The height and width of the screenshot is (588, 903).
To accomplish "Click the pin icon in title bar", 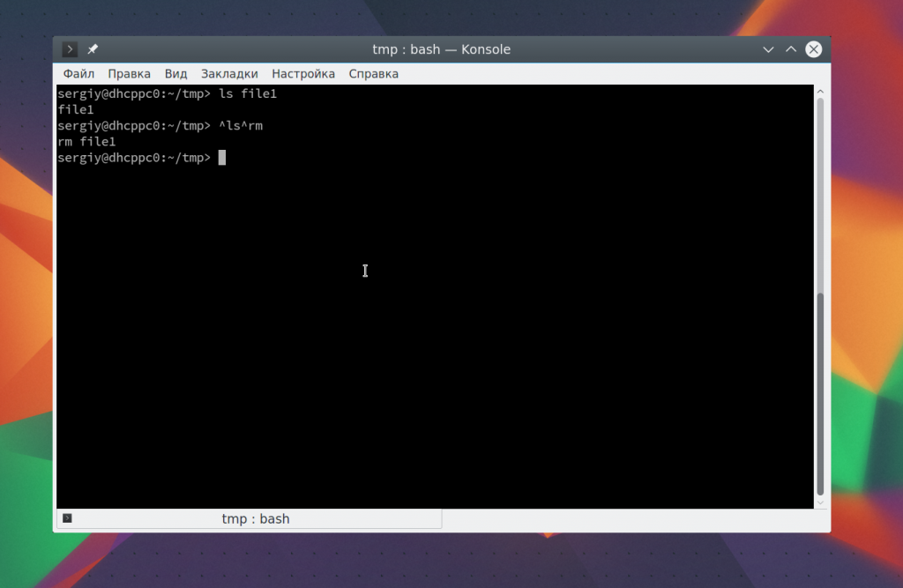I will click(x=93, y=49).
